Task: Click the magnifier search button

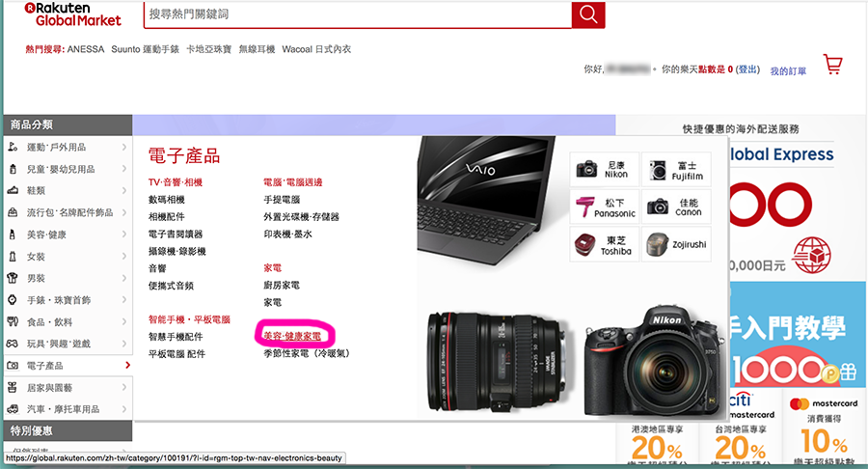Action: tap(587, 15)
